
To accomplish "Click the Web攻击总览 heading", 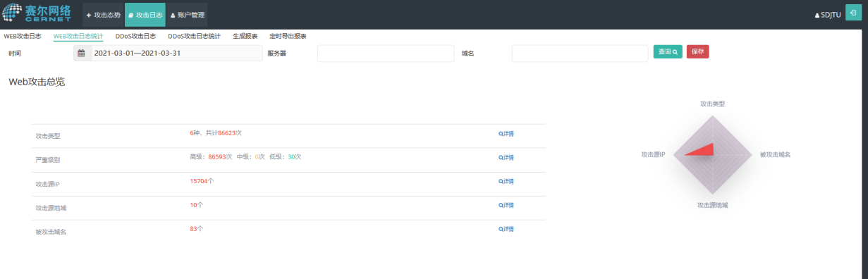I will pos(37,82).
